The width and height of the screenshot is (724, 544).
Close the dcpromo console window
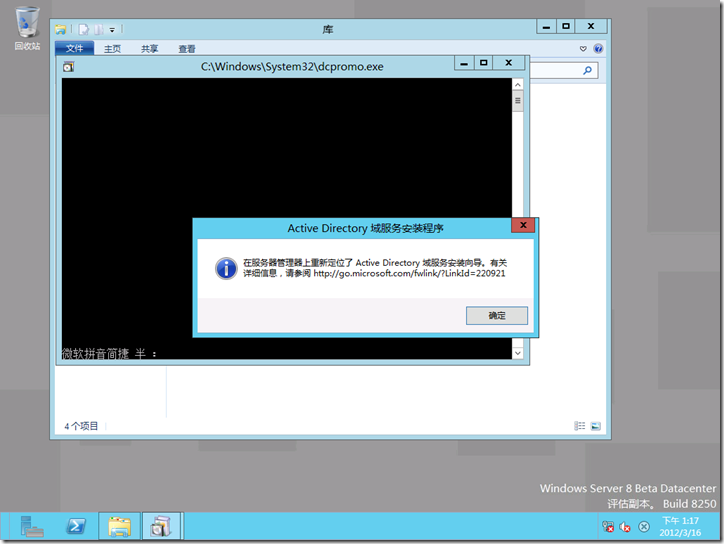508,63
